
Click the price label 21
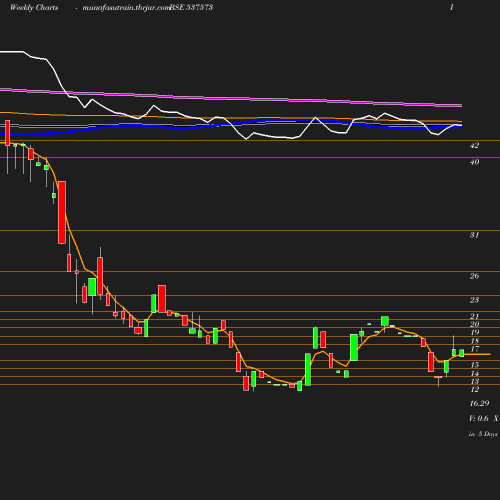474,316
